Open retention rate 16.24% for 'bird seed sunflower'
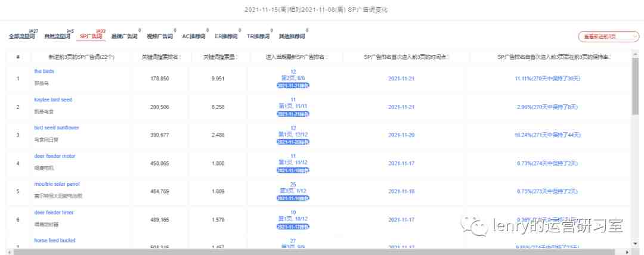Screen dimensions: 644x255 pyautogui.click(x=547, y=135)
